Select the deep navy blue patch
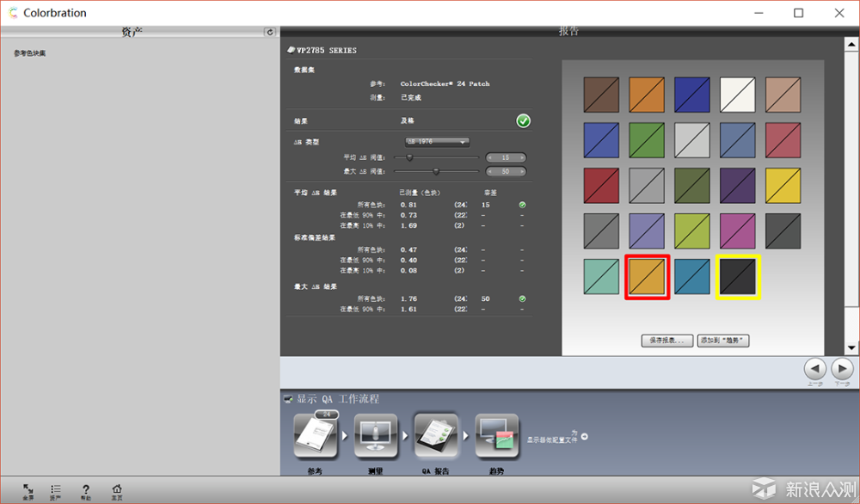Image resolution: width=860 pixels, height=504 pixels. [692, 95]
